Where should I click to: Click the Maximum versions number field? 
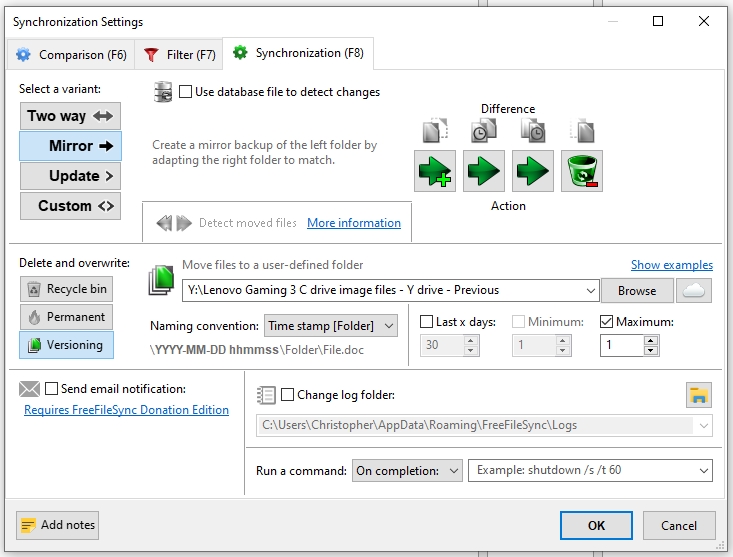pos(622,345)
